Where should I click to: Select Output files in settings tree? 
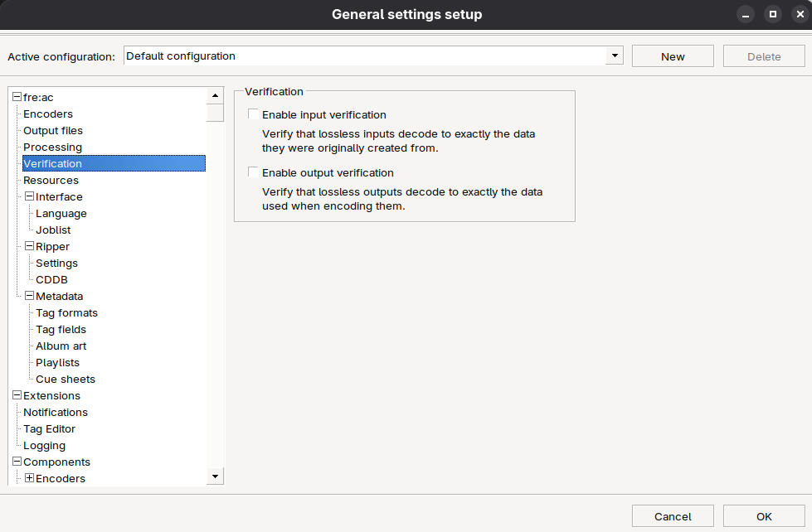53,131
